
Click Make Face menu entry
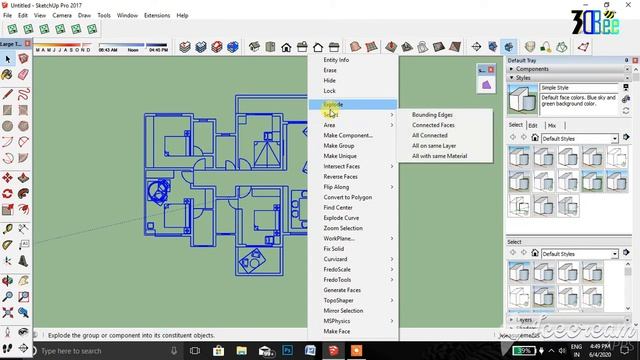[337, 331]
